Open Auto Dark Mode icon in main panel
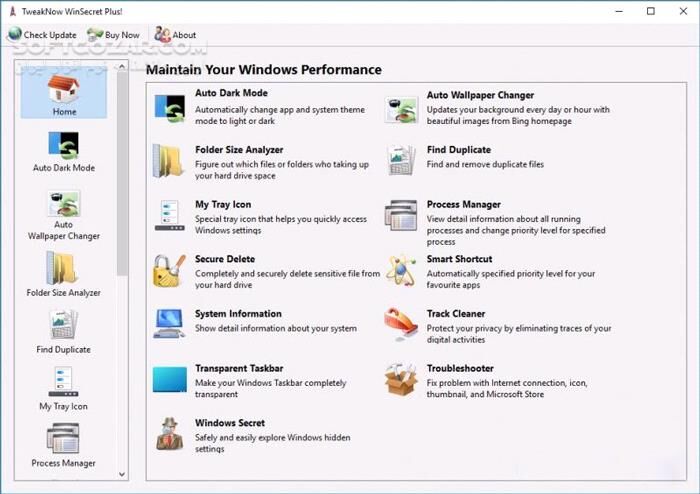 pyautogui.click(x=169, y=107)
